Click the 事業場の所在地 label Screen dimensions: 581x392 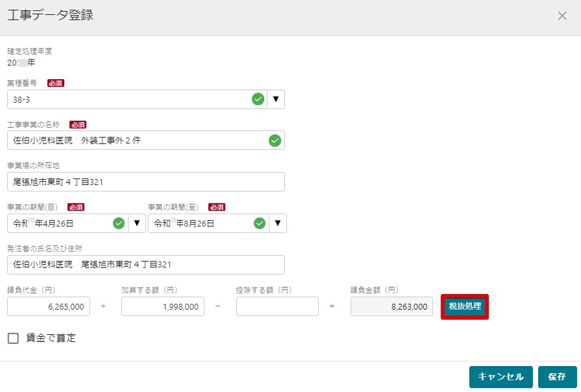33,165
